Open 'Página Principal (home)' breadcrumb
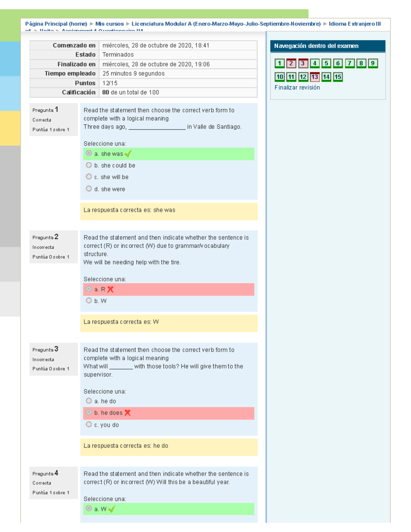The width and height of the screenshot is (411, 532). coord(56,24)
